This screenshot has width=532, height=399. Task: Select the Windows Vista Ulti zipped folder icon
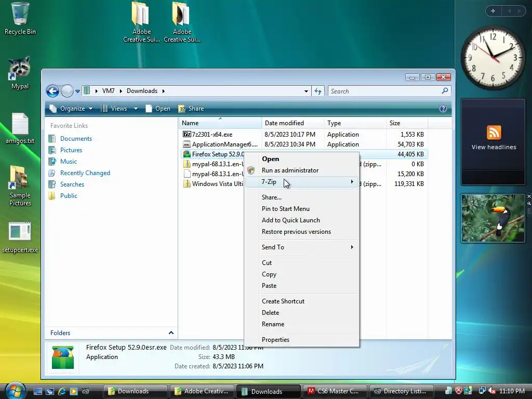click(187, 183)
